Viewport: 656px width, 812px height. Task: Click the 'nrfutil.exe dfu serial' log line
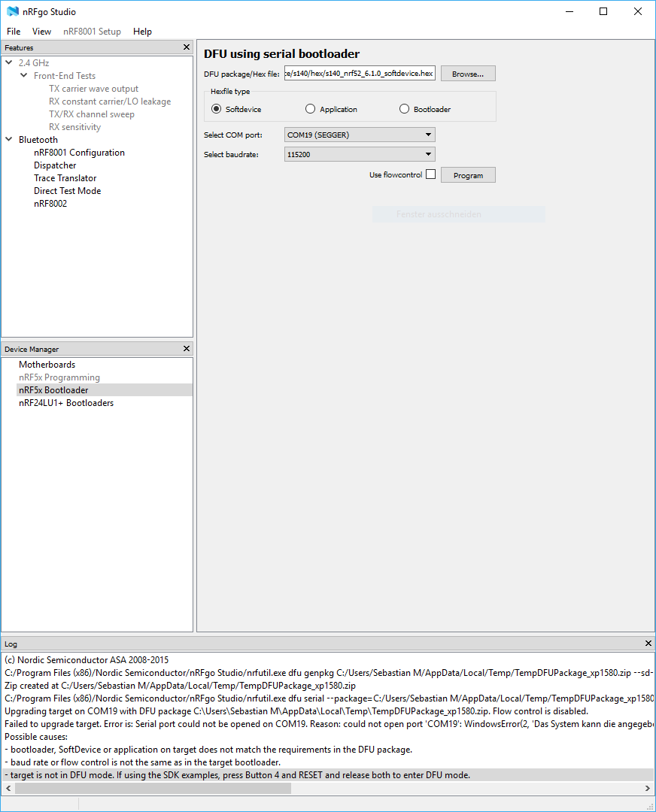329,698
